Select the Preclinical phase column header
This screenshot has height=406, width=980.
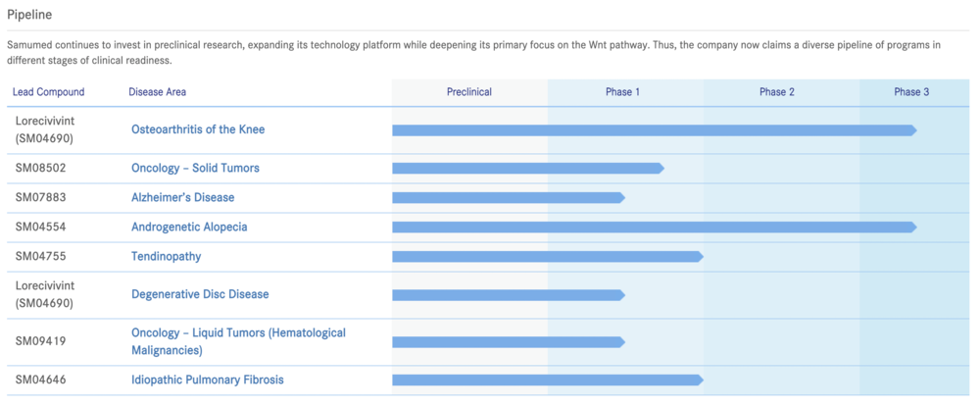pyautogui.click(x=469, y=92)
